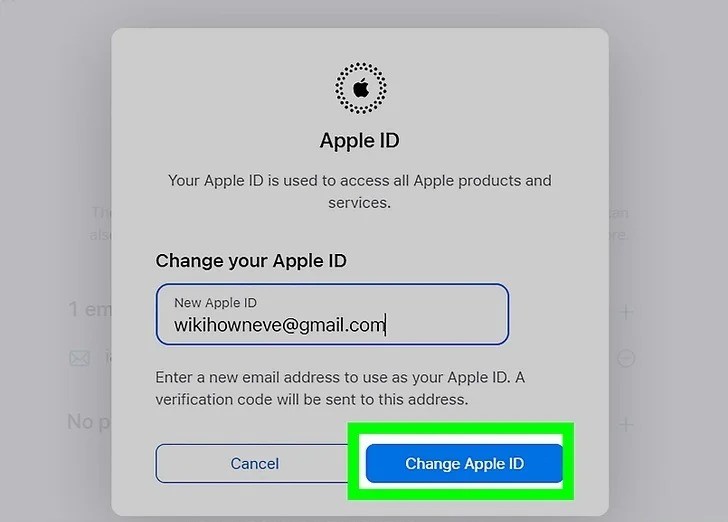Click the dotted ring around Apple logo

pyautogui.click(x=361, y=88)
